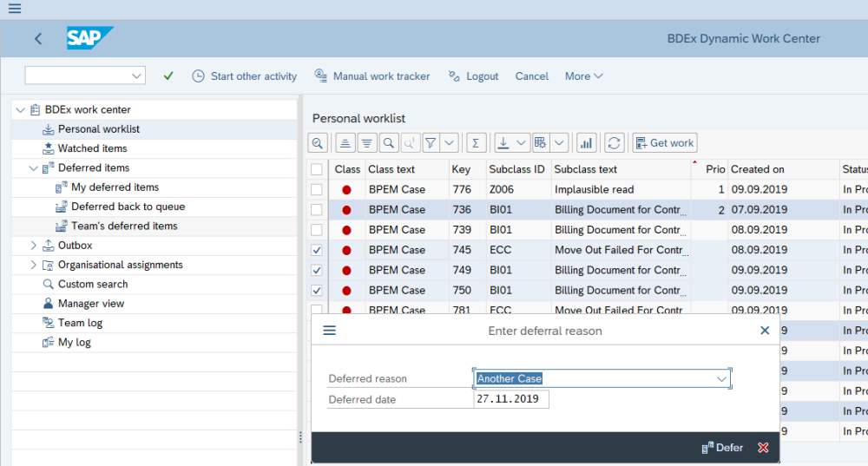
Task: Select Team's deferred items in tree
Action: (x=124, y=226)
